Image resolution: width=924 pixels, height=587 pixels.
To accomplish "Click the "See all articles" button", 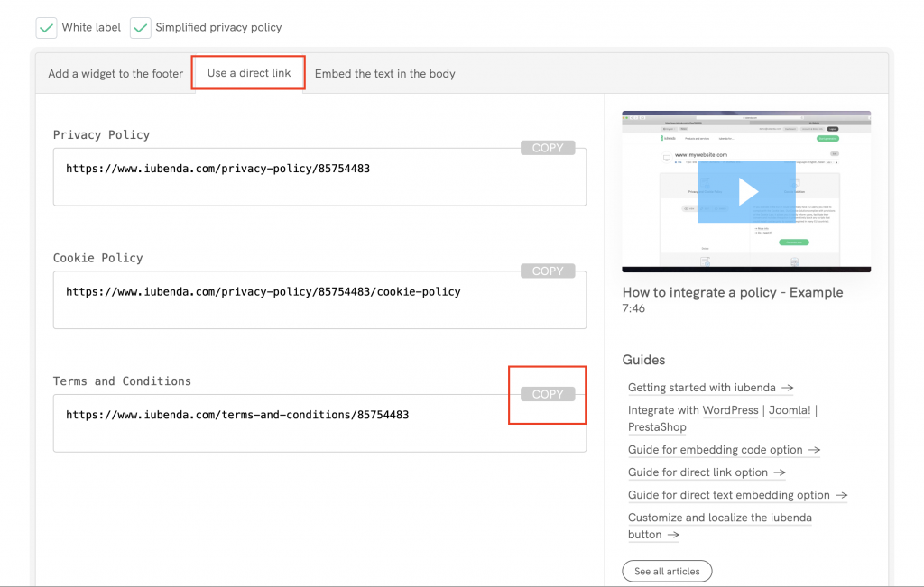I will (x=667, y=571).
